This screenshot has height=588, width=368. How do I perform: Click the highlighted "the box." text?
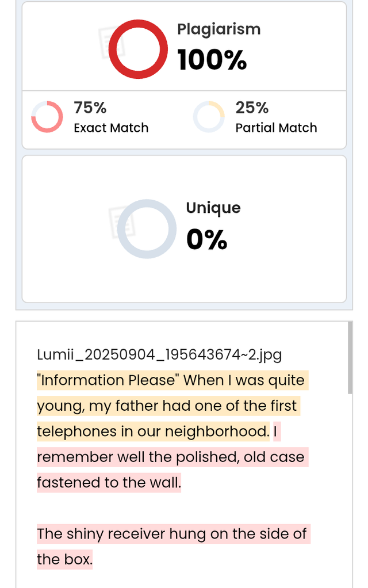64,559
